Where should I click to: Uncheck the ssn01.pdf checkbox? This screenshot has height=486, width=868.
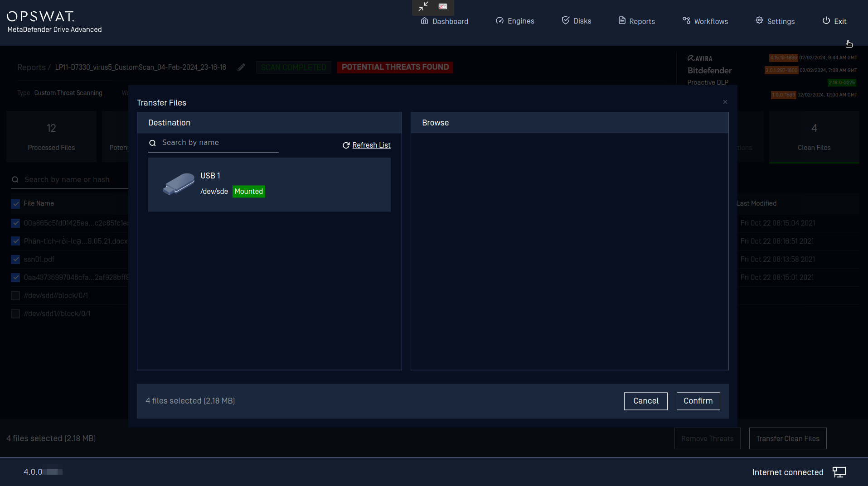click(x=16, y=260)
